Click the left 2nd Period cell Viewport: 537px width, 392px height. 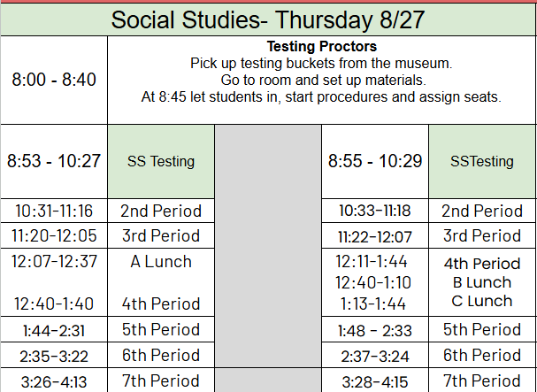click(x=161, y=211)
